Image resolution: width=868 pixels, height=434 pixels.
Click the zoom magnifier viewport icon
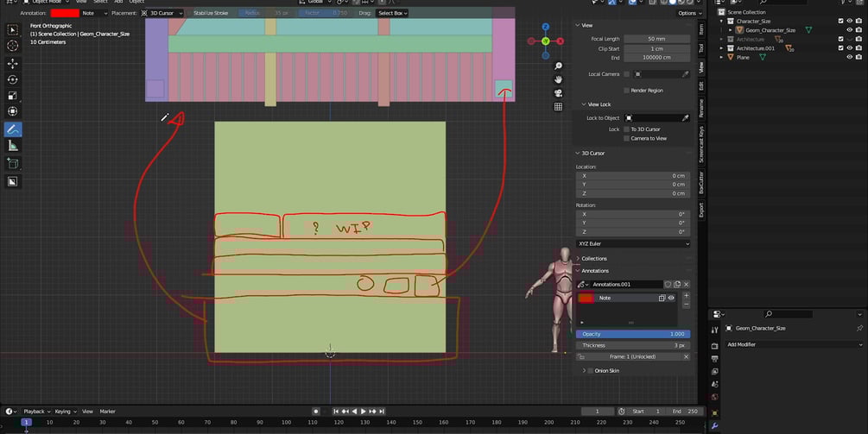click(558, 66)
